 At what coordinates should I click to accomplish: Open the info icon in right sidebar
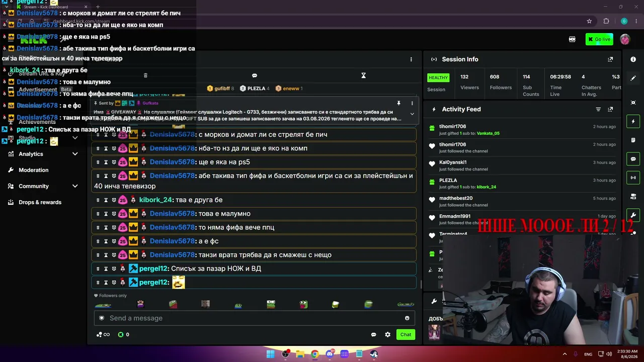[633, 59]
